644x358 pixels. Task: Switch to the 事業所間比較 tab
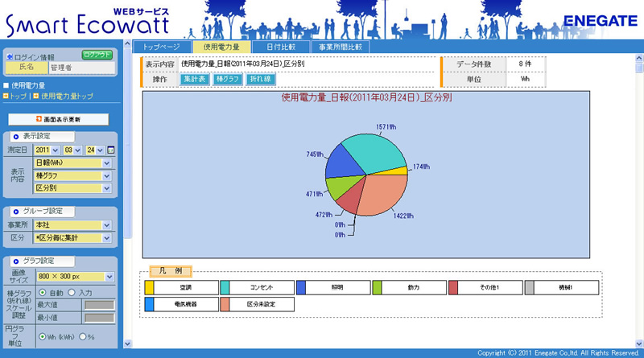pyautogui.click(x=341, y=47)
